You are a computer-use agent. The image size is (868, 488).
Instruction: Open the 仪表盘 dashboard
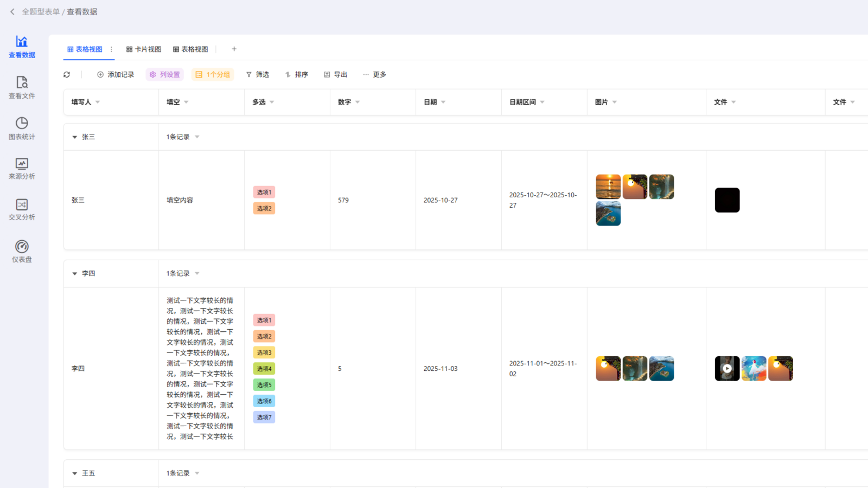[22, 250]
